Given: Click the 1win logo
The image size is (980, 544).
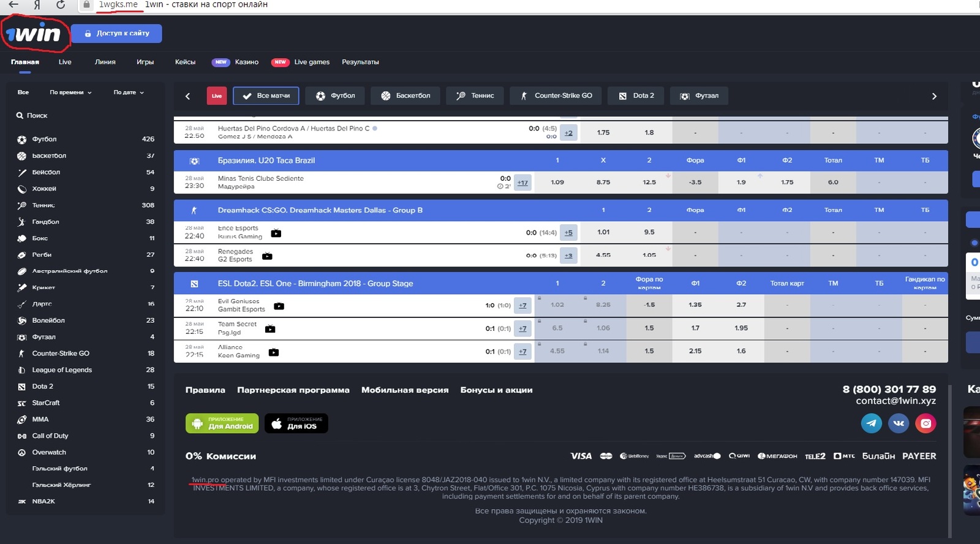Looking at the screenshot, I should tap(33, 32).
